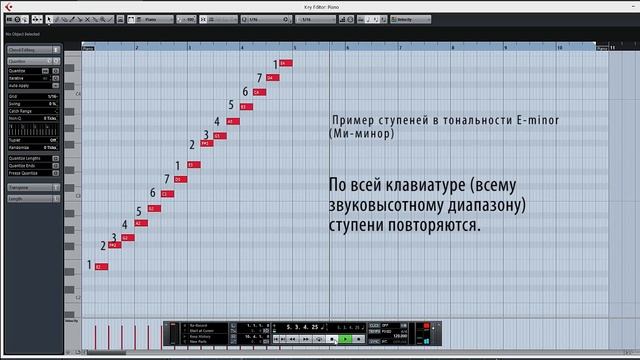Click Go to Previous Marker transport button
The image size is (640, 360).
tap(276, 339)
